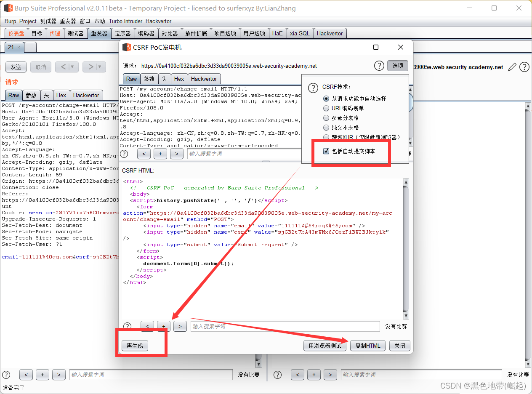Select the URL编码表单 technique
This screenshot has height=394, width=532.
(x=326, y=108)
